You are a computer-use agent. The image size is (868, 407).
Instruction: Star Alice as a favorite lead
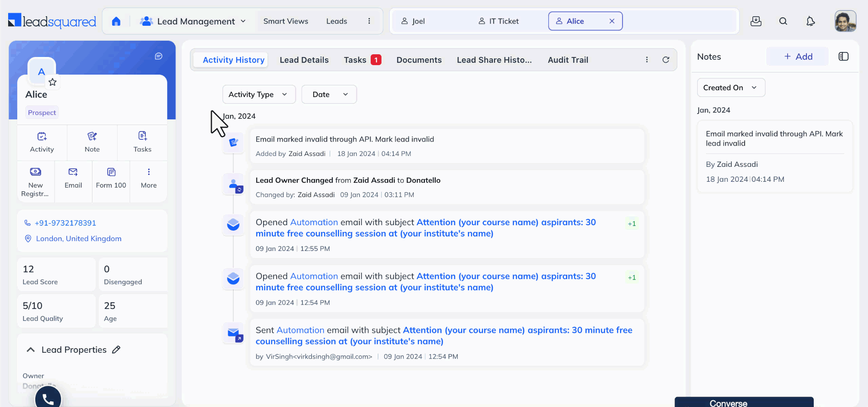coord(52,82)
